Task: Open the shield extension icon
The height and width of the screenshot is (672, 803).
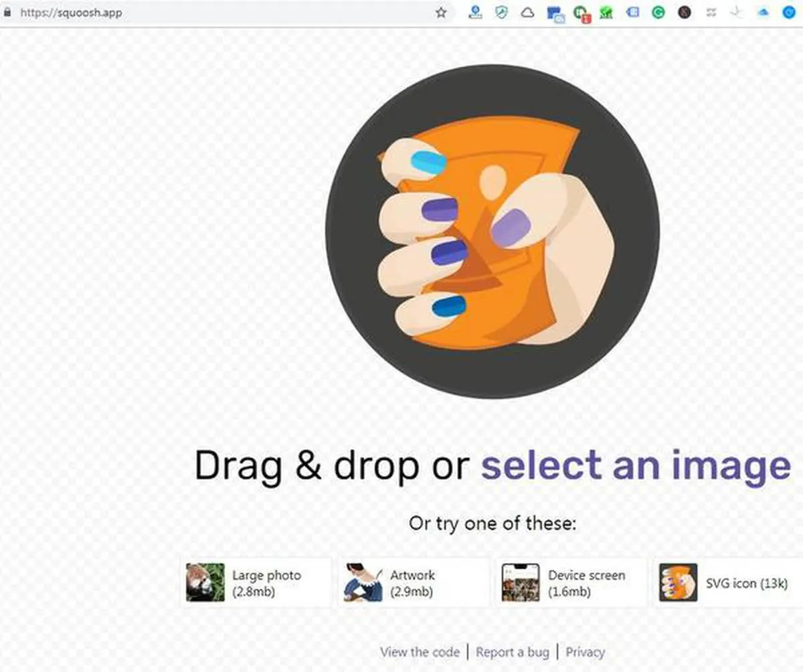Action: pos(501,12)
